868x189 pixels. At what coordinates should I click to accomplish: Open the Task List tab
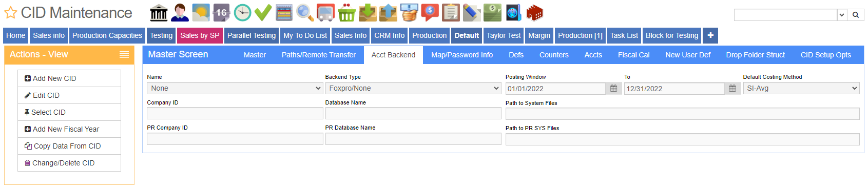(x=624, y=35)
